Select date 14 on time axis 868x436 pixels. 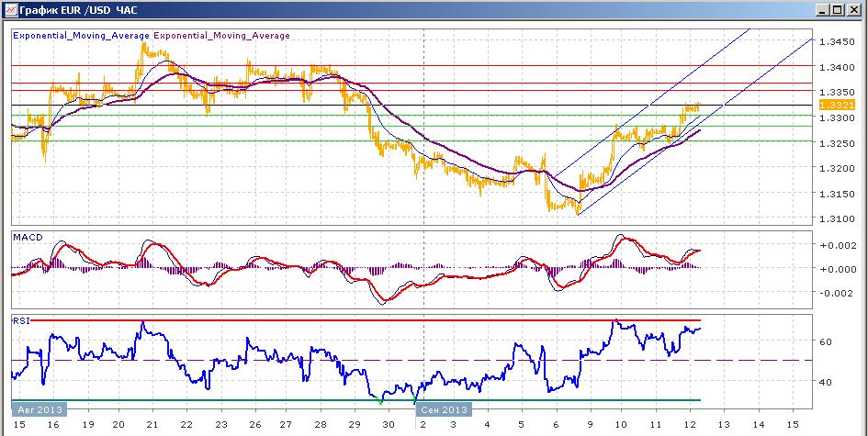(x=758, y=424)
